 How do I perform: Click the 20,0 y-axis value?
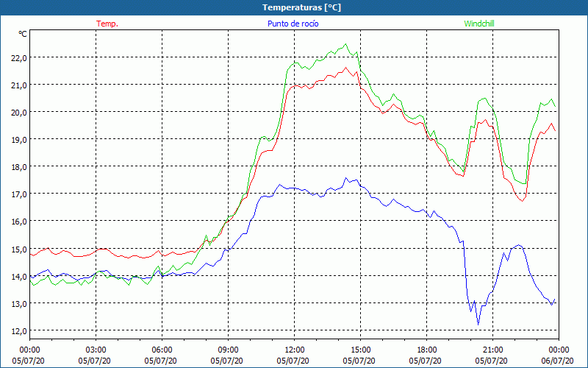pyautogui.click(x=19, y=113)
